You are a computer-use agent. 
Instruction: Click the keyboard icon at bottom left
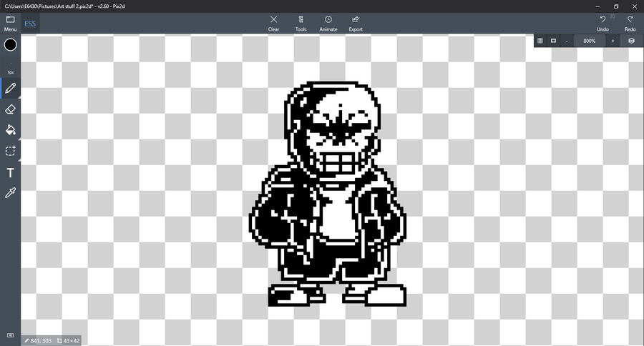10,335
